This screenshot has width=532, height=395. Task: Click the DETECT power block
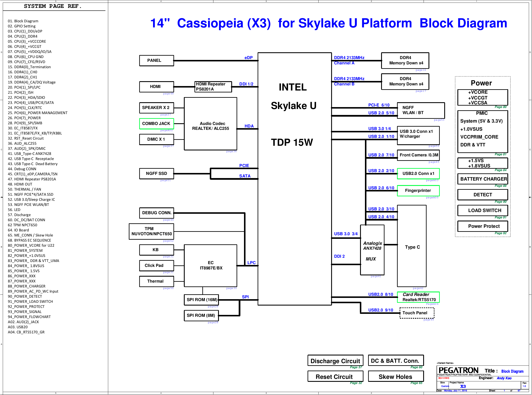coord(483,195)
